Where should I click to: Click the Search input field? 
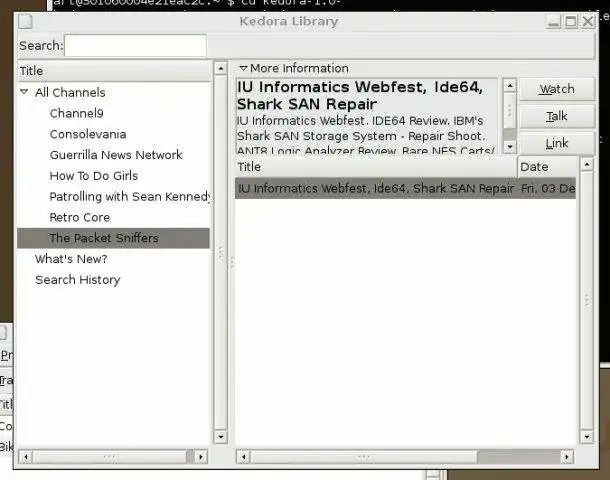coord(135,46)
